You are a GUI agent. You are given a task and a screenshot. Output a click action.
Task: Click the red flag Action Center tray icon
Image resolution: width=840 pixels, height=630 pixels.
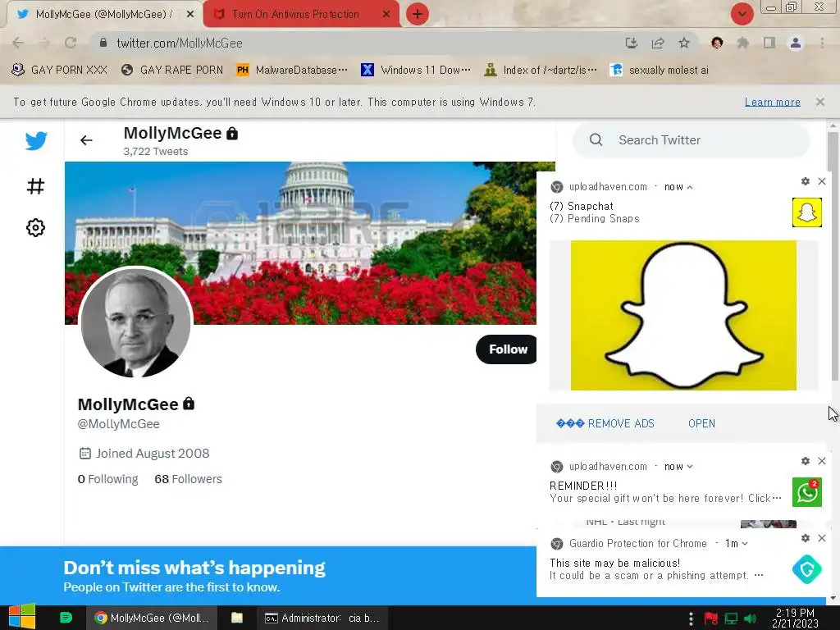tap(711, 619)
